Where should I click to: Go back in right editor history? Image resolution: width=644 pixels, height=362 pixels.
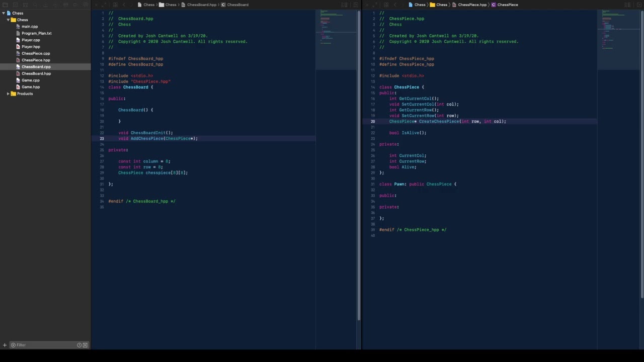[394, 5]
